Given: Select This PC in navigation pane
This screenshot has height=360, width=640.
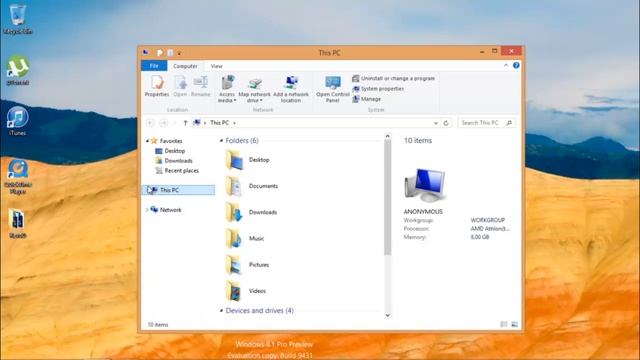Looking at the screenshot, I should click(x=178, y=190).
